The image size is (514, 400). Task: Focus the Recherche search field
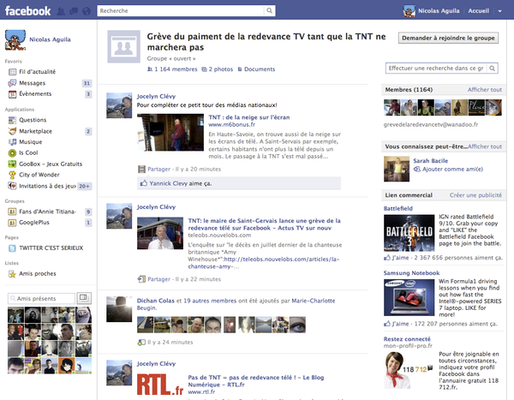(181, 11)
